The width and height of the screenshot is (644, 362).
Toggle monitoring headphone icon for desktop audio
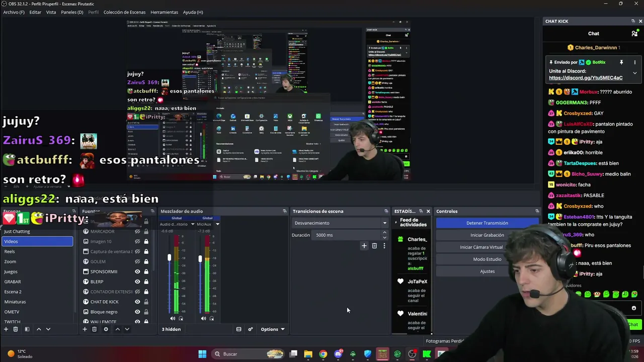tap(181, 318)
